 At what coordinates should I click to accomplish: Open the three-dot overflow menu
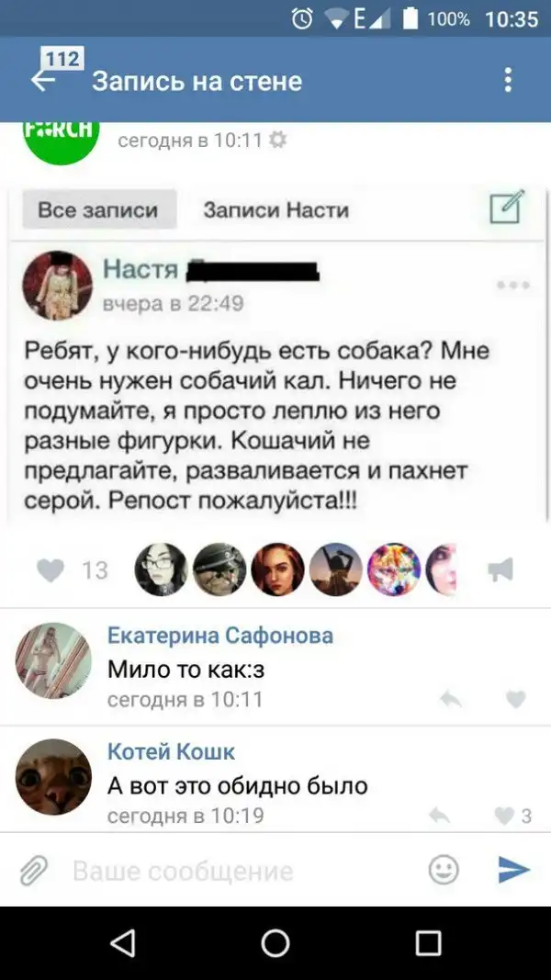coord(509,80)
